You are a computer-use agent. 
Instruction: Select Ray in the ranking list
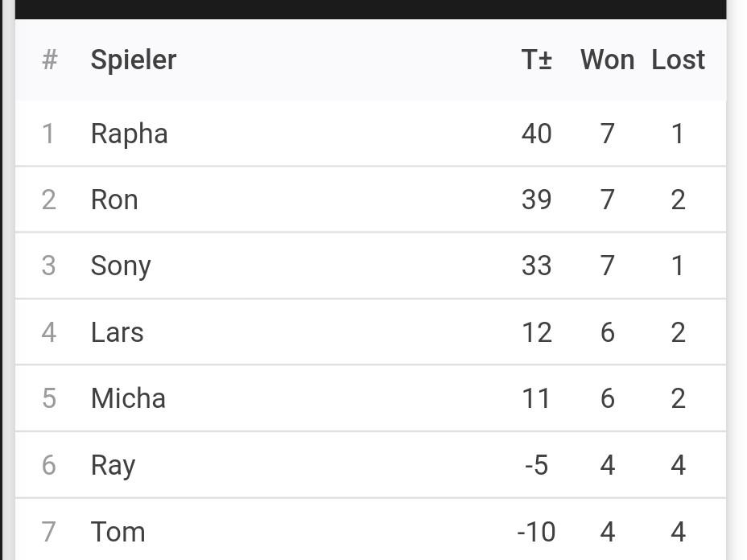click(113, 465)
